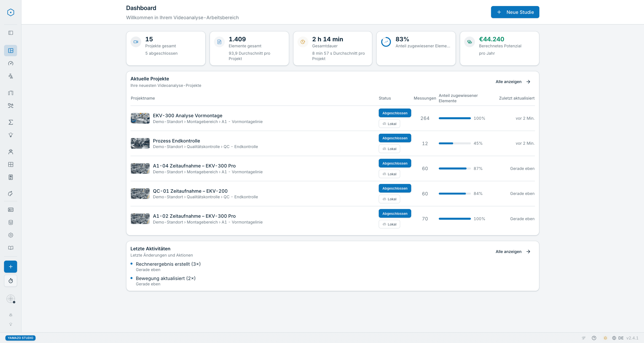Click the Neue Studie button
The height and width of the screenshot is (343, 644).
click(515, 12)
